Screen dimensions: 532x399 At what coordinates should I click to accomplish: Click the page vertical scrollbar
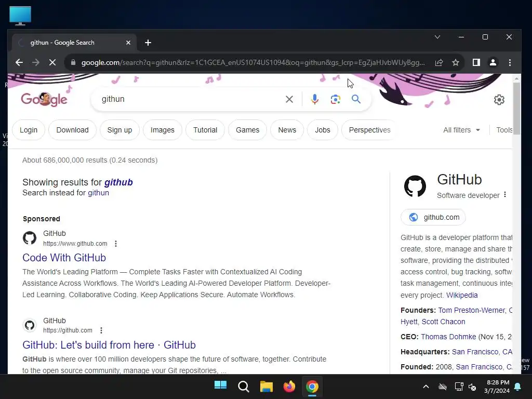(x=516, y=109)
